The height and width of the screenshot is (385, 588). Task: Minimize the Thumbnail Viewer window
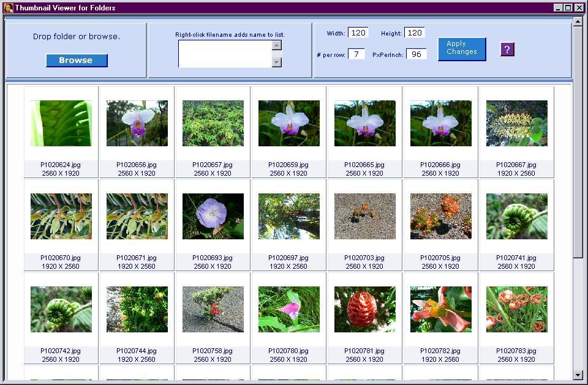(x=559, y=7)
